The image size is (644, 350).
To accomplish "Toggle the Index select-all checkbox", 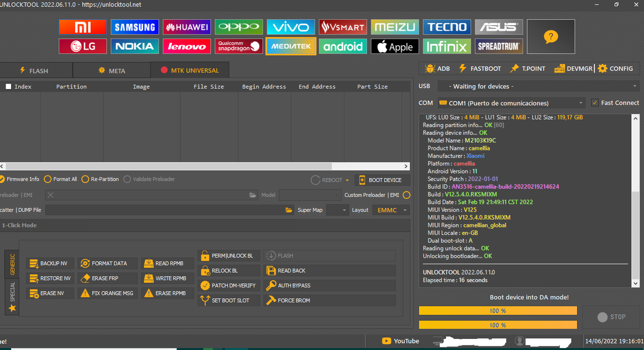I will click(x=8, y=86).
